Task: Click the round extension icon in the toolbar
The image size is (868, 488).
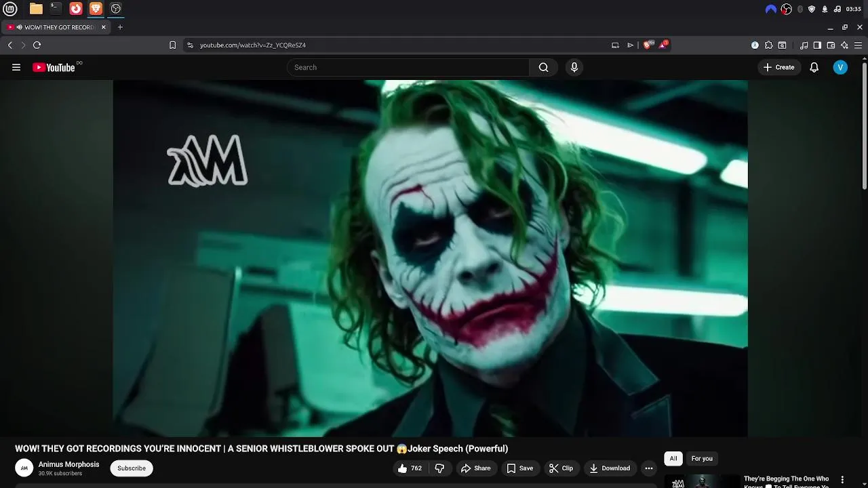Action: coord(755,45)
